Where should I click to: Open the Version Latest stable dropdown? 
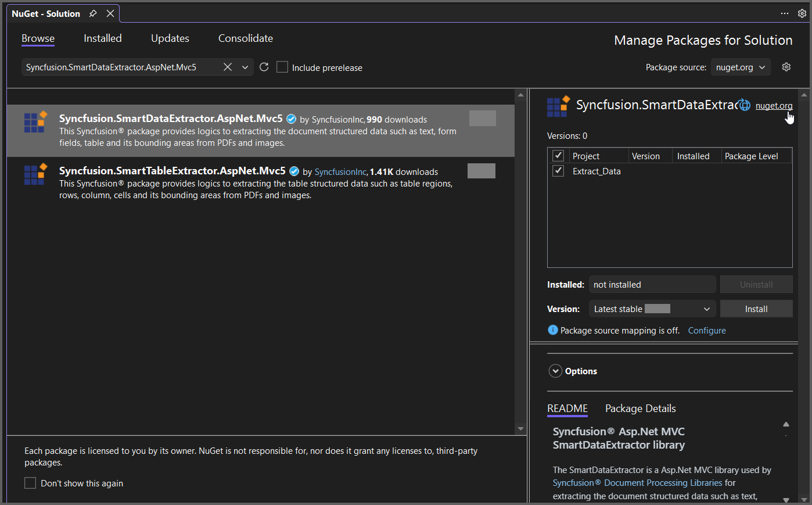tap(652, 309)
